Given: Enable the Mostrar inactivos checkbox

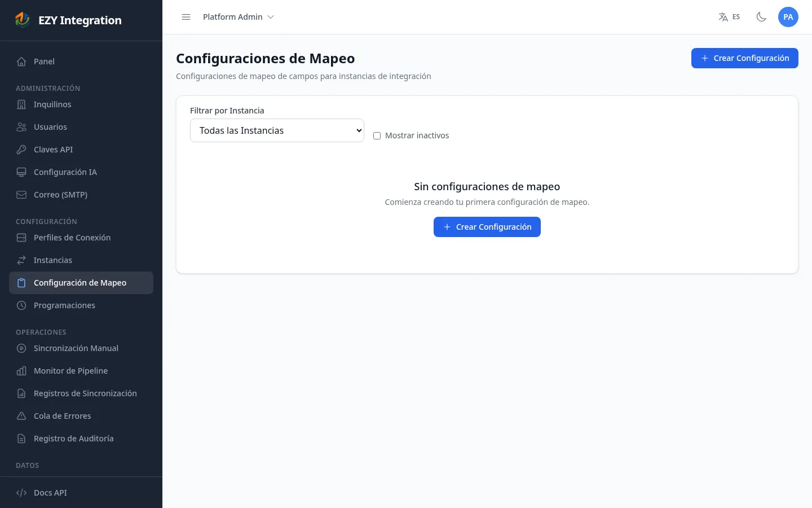Looking at the screenshot, I should point(377,135).
